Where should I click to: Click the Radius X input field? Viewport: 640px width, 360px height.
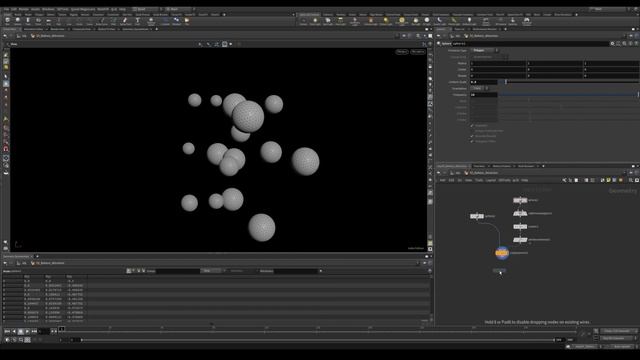(498, 63)
